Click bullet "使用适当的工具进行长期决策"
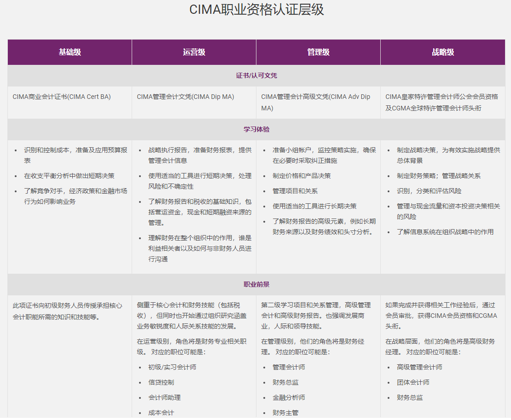Image resolution: width=511 pixels, height=420 pixels. [x=314, y=206]
